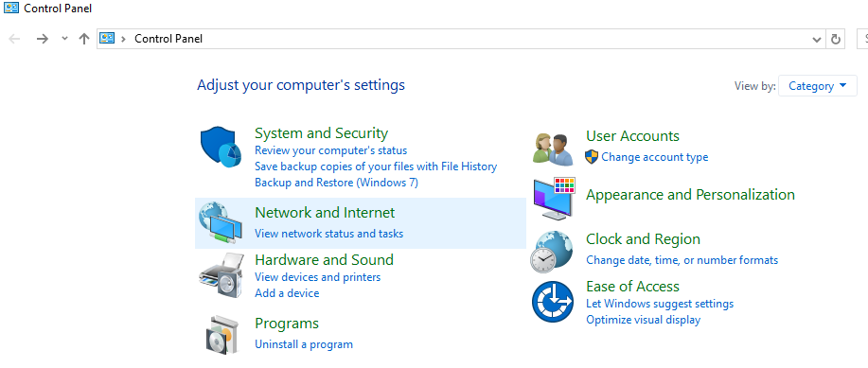Click the Adjust your computer's settings heading
868x368 pixels.
coord(301,85)
